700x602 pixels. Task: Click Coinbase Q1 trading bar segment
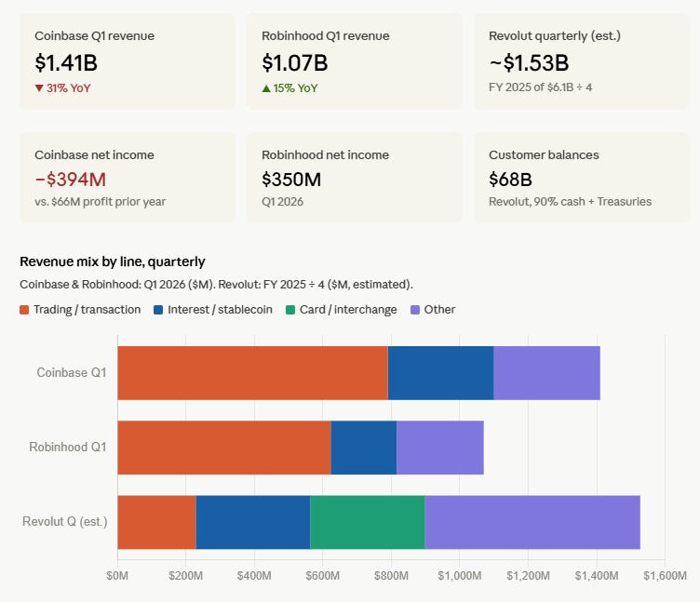tap(252, 372)
